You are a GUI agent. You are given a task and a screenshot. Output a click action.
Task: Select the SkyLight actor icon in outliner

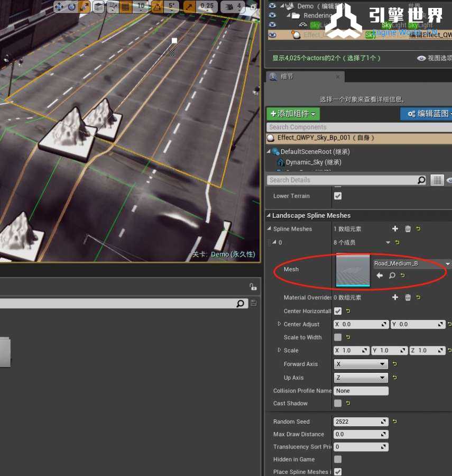[303, 25]
